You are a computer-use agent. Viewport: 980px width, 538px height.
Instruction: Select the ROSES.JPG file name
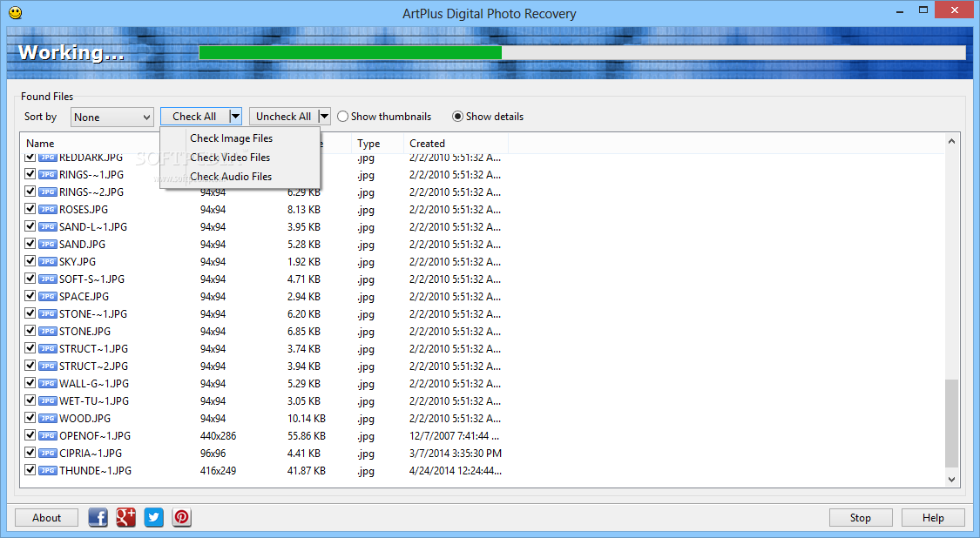83,209
